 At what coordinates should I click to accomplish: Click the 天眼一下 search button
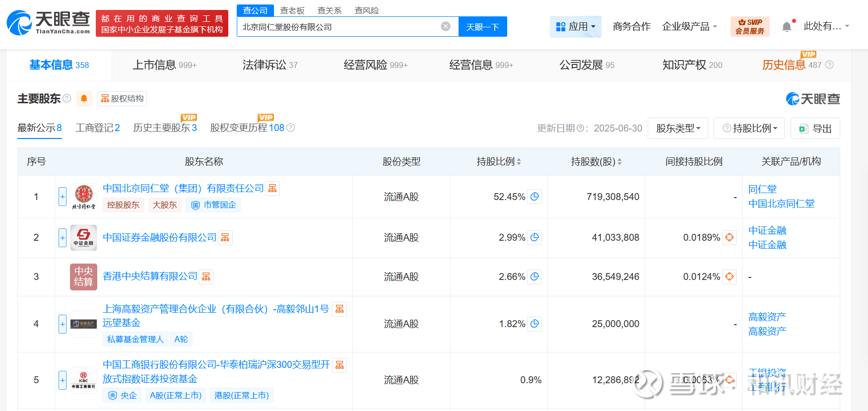[482, 27]
